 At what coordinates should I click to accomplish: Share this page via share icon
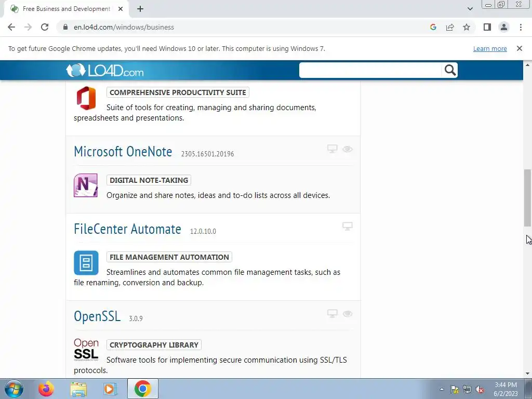click(x=450, y=27)
